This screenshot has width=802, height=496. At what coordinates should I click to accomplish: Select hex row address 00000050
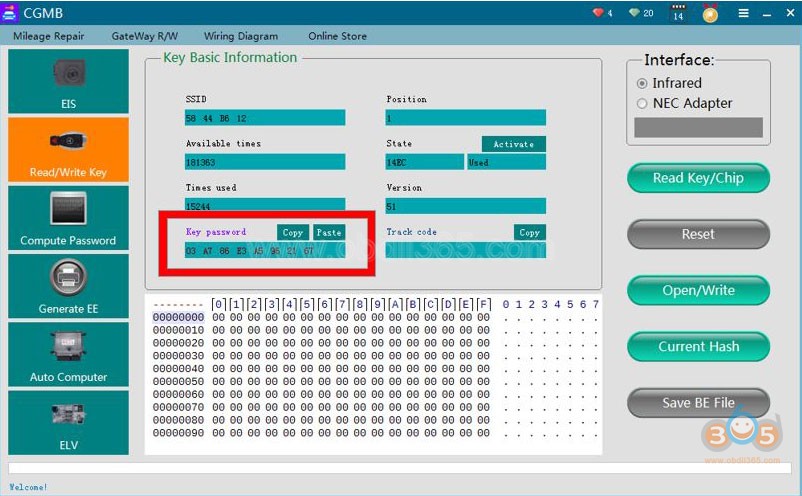[x=179, y=381]
